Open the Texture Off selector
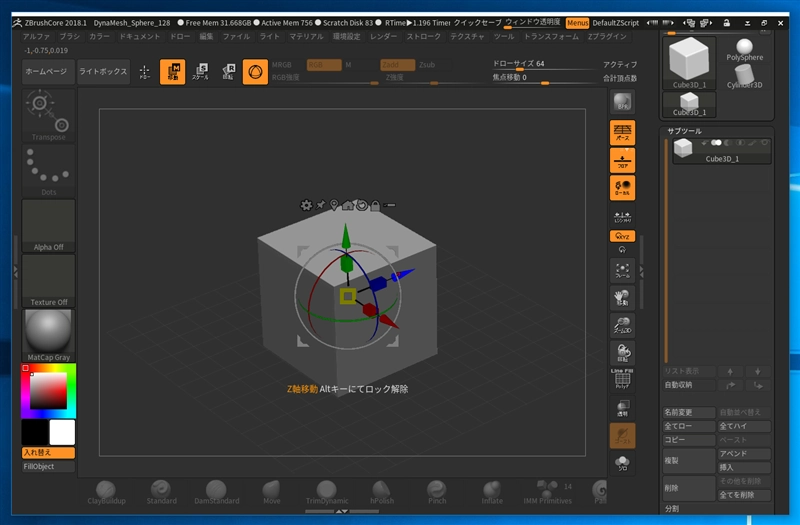Screen dimensions: 800x525 click(48, 281)
